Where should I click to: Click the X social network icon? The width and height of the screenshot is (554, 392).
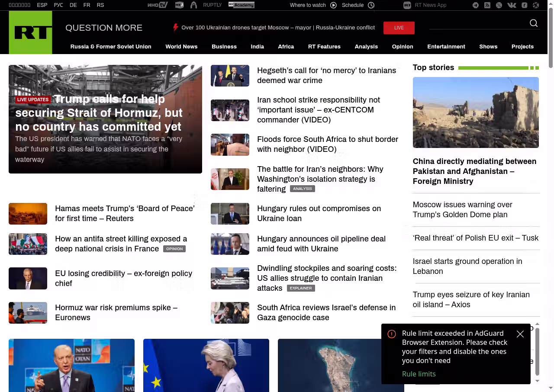[x=499, y=5]
